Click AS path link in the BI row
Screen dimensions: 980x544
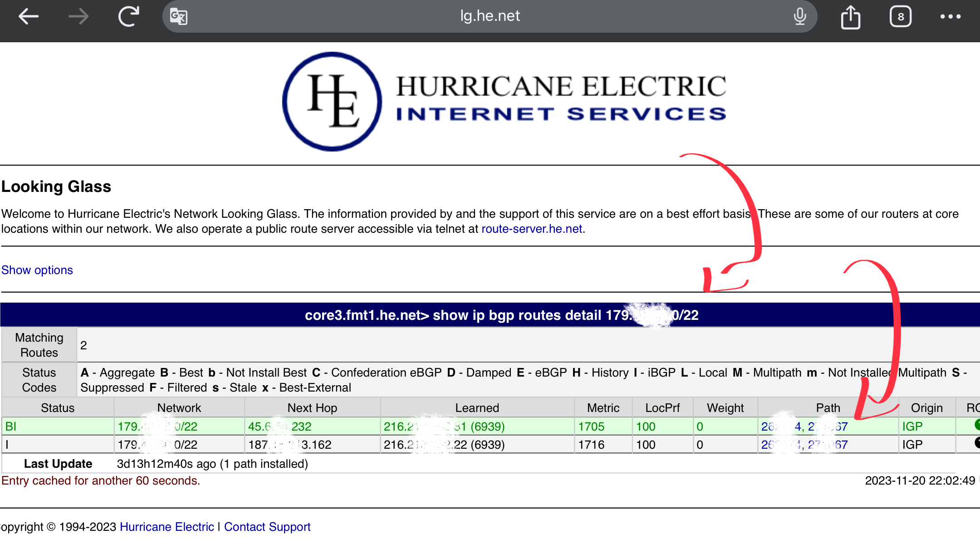click(804, 426)
